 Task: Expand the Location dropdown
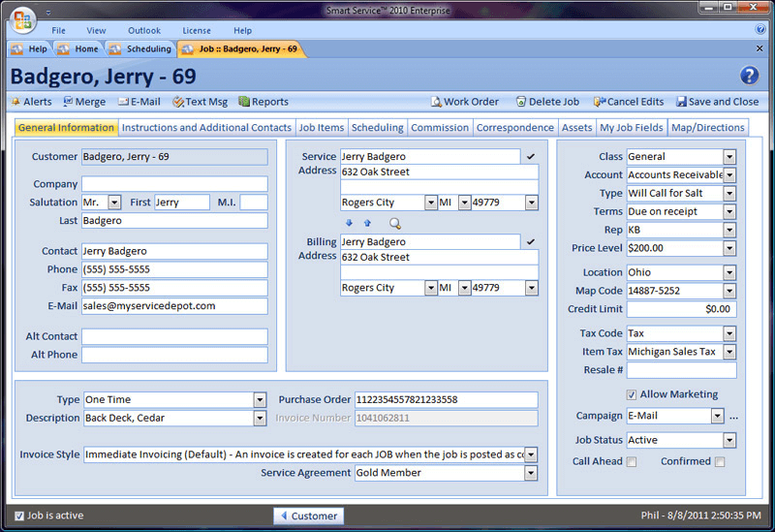729,273
